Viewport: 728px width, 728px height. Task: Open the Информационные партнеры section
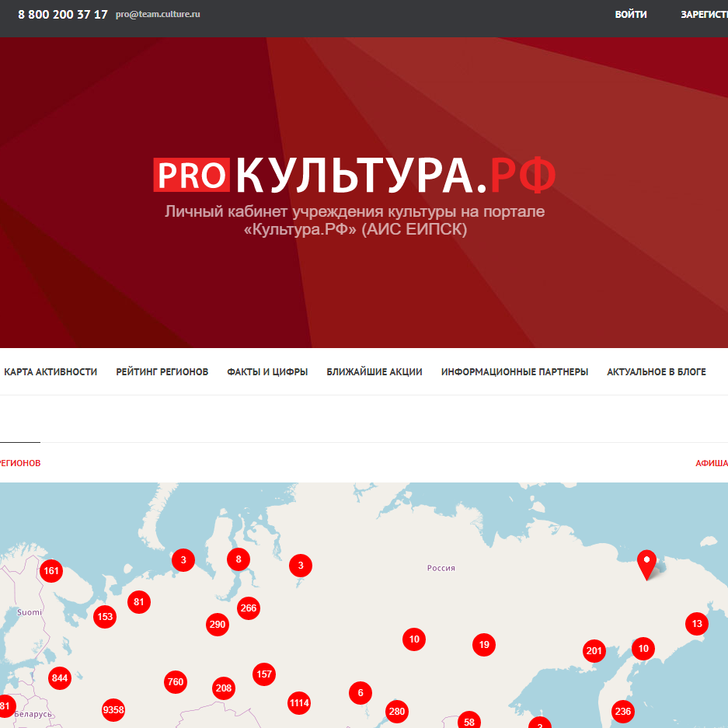pyautogui.click(x=514, y=372)
